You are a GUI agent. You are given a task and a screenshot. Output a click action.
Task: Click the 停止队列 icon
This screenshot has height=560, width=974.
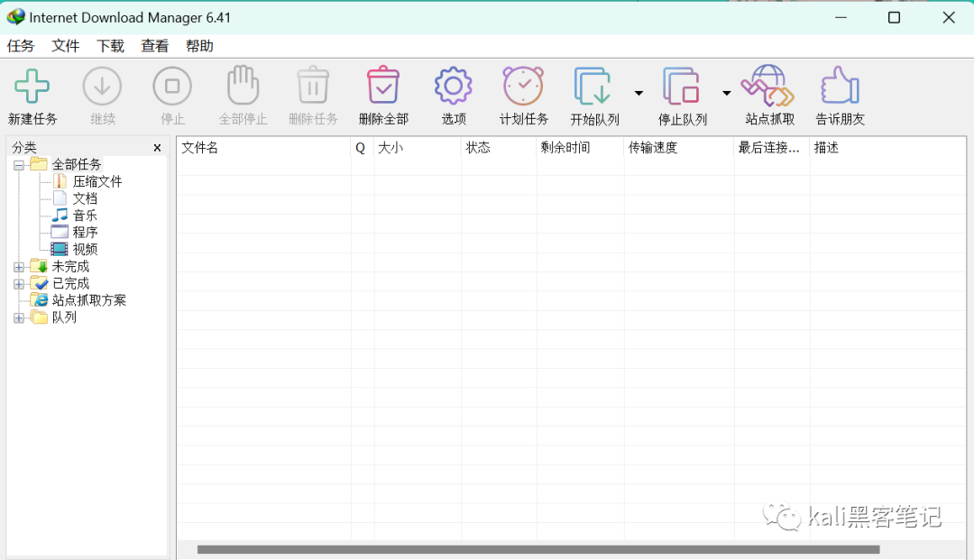(682, 86)
